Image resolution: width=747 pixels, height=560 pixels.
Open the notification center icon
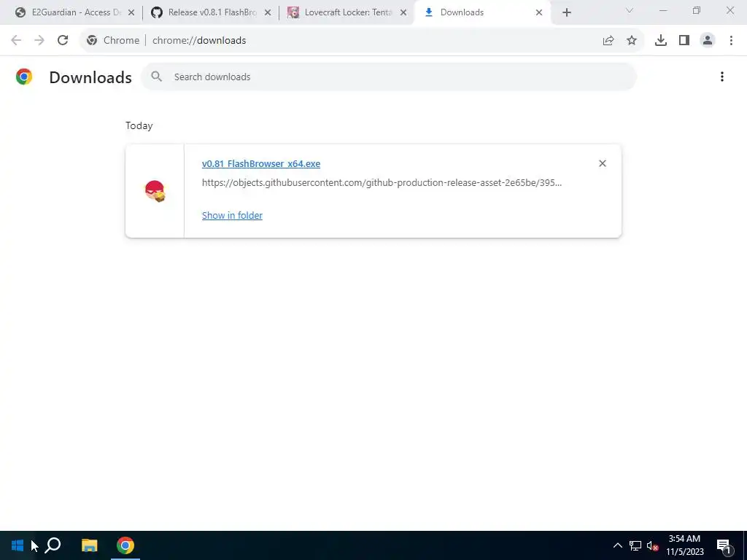(724, 545)
